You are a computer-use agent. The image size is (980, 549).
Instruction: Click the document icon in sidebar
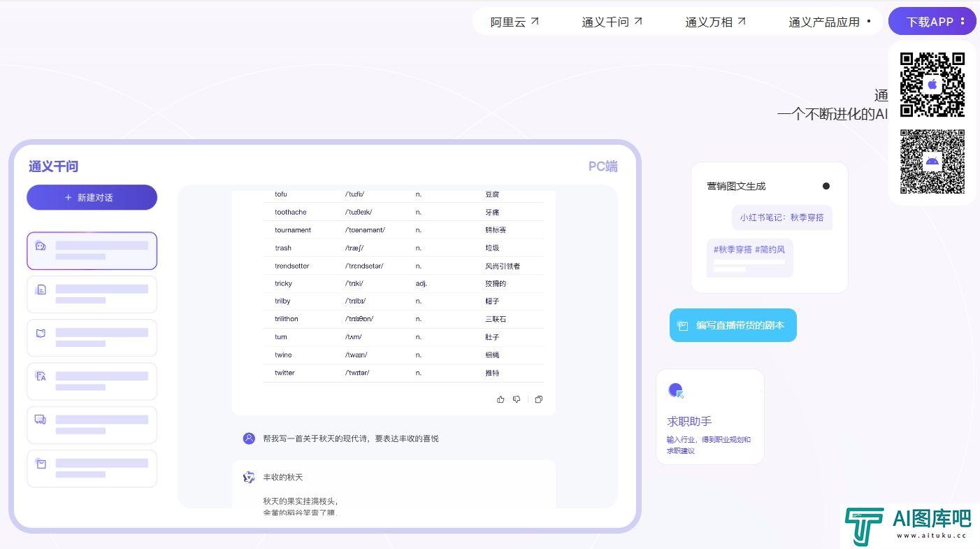pyautogui.click(x=41, y=289)
